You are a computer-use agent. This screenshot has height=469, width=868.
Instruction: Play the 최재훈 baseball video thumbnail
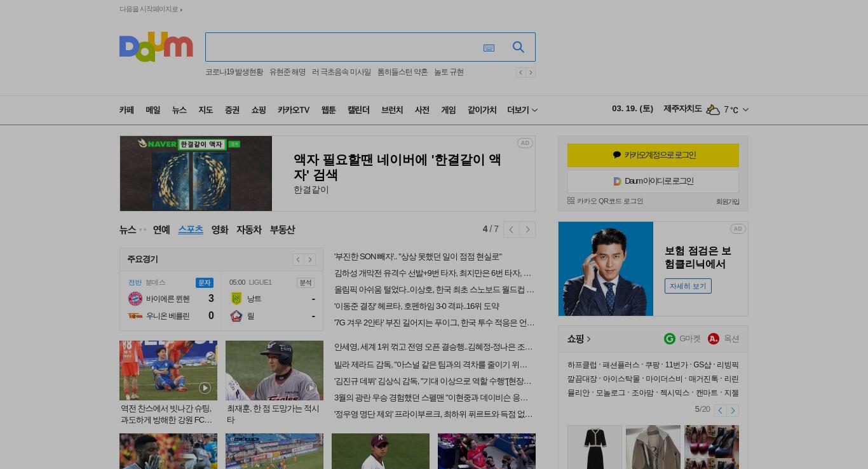click(x=275, y=370)
